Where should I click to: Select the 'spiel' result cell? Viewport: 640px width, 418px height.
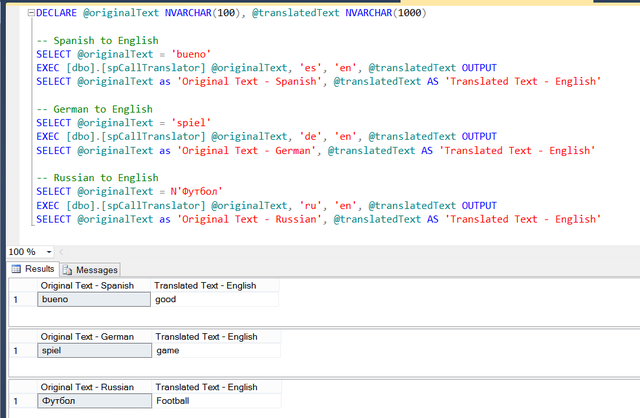94,351
